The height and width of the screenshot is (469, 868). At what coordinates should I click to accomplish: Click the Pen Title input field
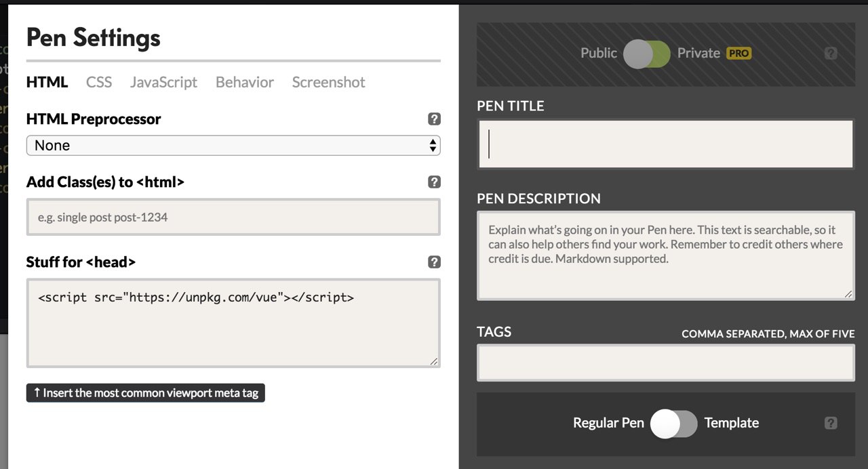(x=665, y=144)
